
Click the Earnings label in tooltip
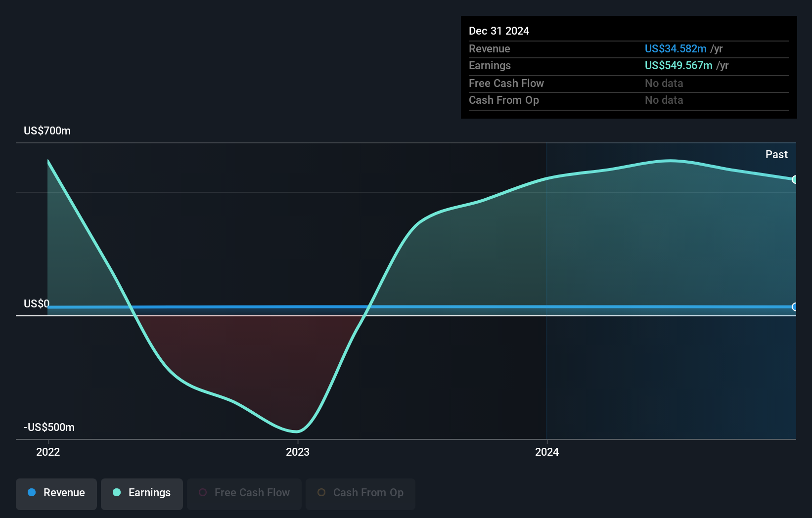[490, 65]
